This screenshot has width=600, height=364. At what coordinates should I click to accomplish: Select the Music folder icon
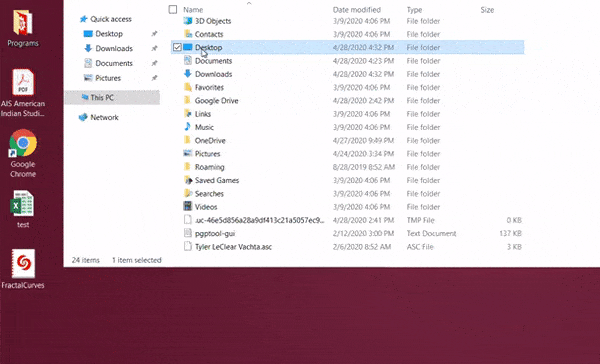[x=188, y=127]
